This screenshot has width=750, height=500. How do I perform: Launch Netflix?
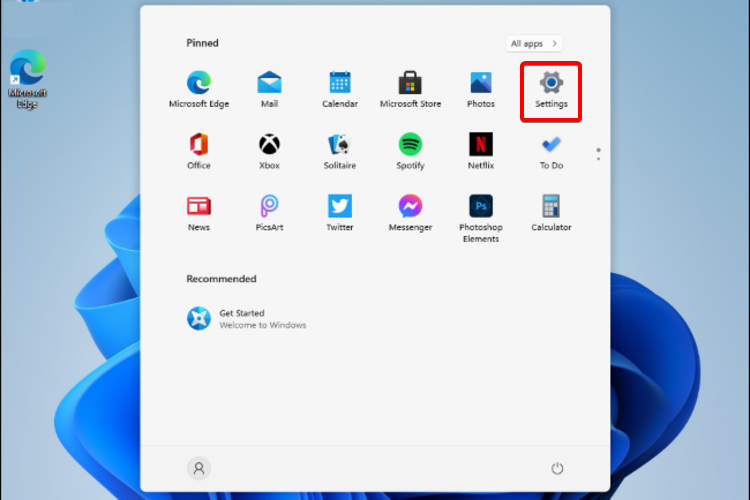[481, 151]
